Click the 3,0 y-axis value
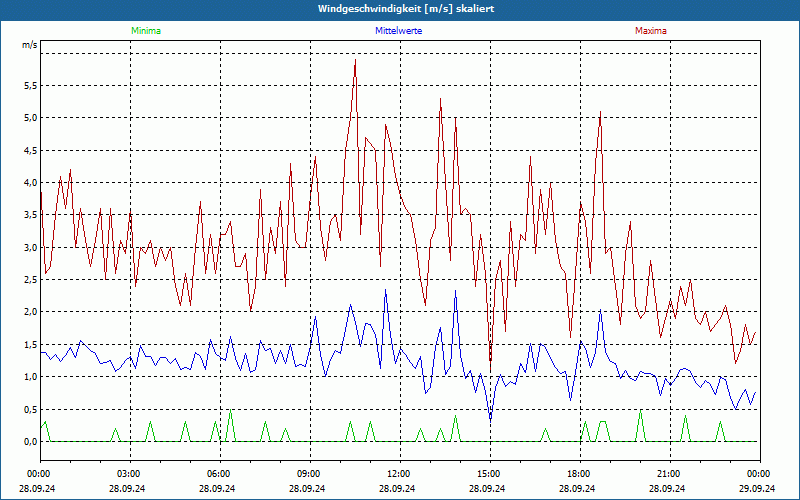 tap(31, 247)
